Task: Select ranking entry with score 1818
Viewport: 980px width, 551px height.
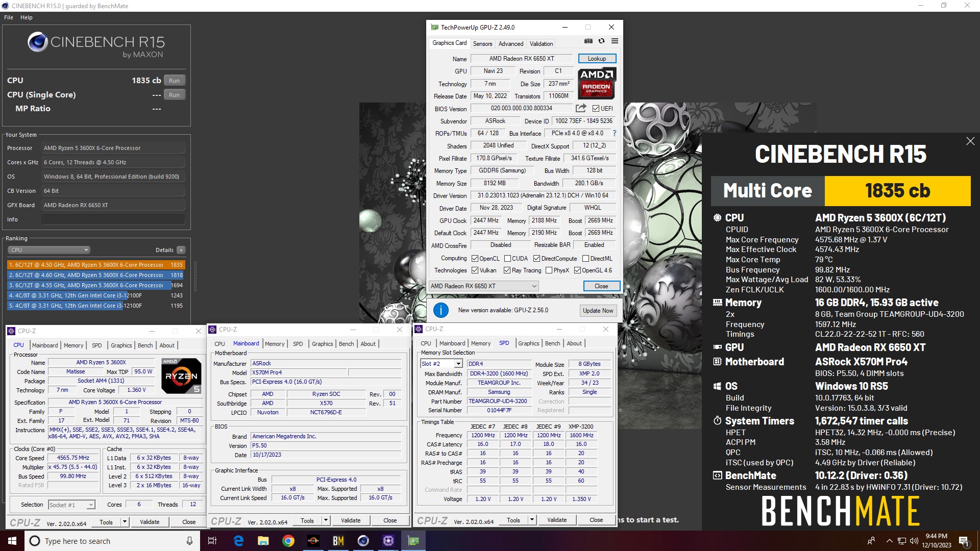Action: [x=96, y=275]
